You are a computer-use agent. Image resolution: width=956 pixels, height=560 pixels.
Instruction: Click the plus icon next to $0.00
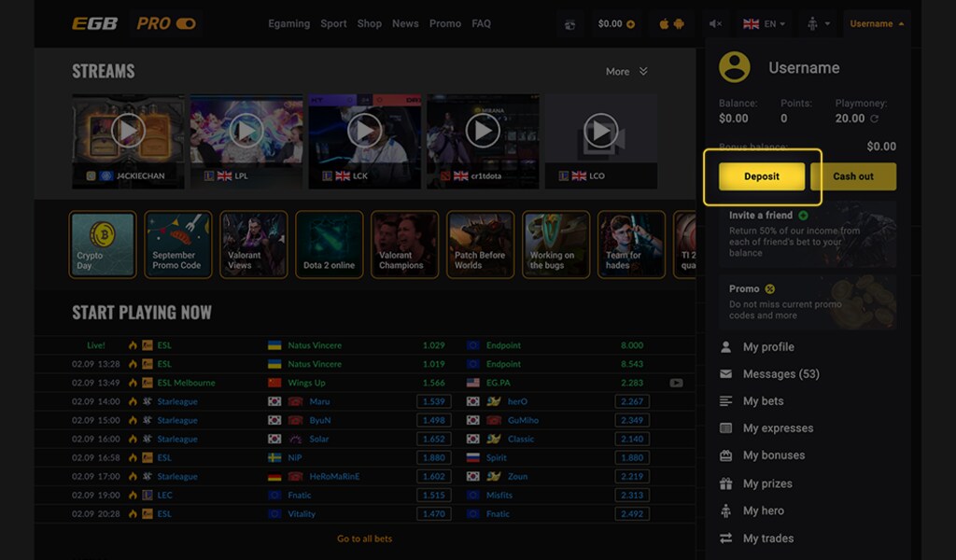coord(631,23)
